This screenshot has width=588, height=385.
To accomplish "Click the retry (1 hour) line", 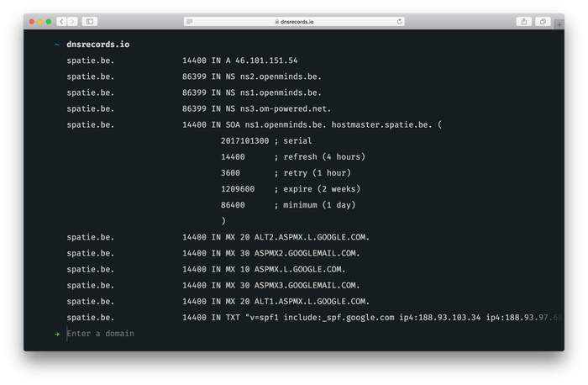I will click(286, 173).
